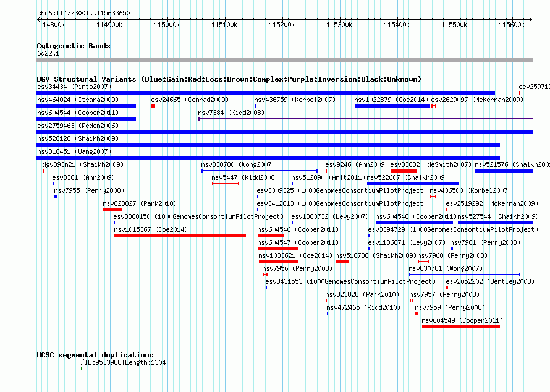Select the 6q22.1 cytogenetic band bar
The width and height of the screenshot is (550, 392).
[284, 60]
